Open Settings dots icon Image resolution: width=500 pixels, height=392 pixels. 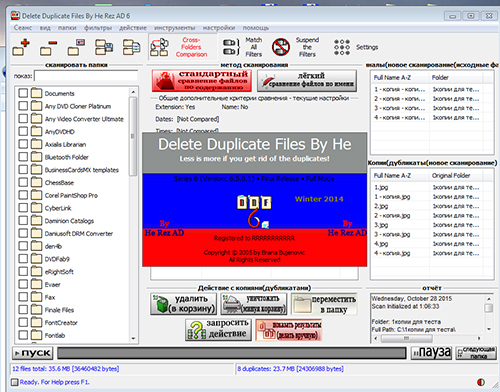(342, 47)
